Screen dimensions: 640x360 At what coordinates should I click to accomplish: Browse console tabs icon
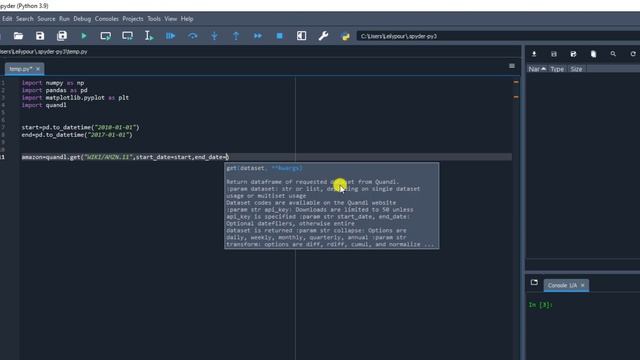pos(534,282)
